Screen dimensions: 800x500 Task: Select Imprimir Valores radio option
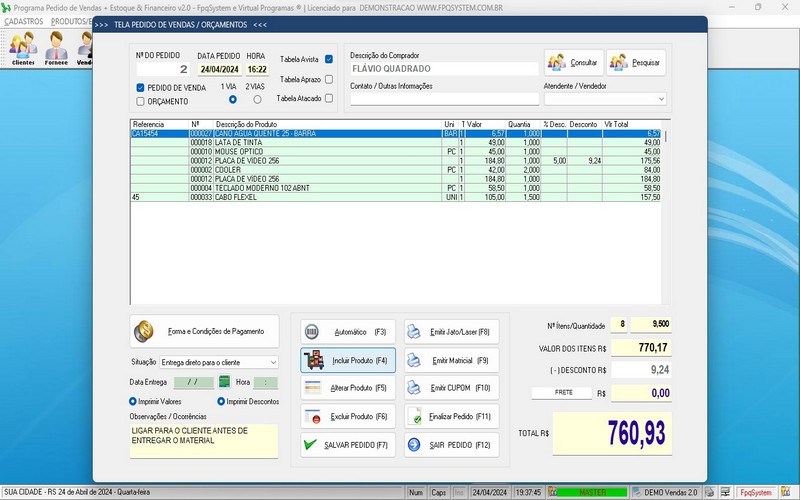pos(134,401)
